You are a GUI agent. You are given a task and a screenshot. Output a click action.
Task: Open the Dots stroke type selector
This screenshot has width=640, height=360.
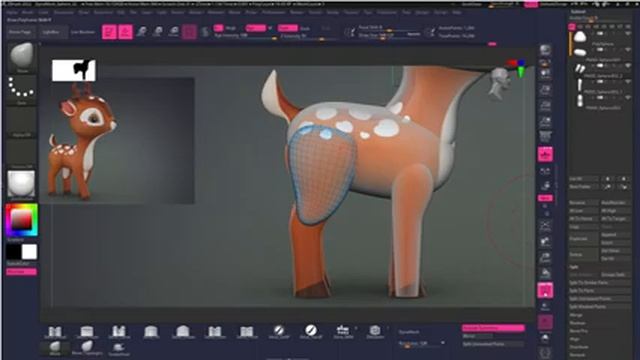point(21,90)
